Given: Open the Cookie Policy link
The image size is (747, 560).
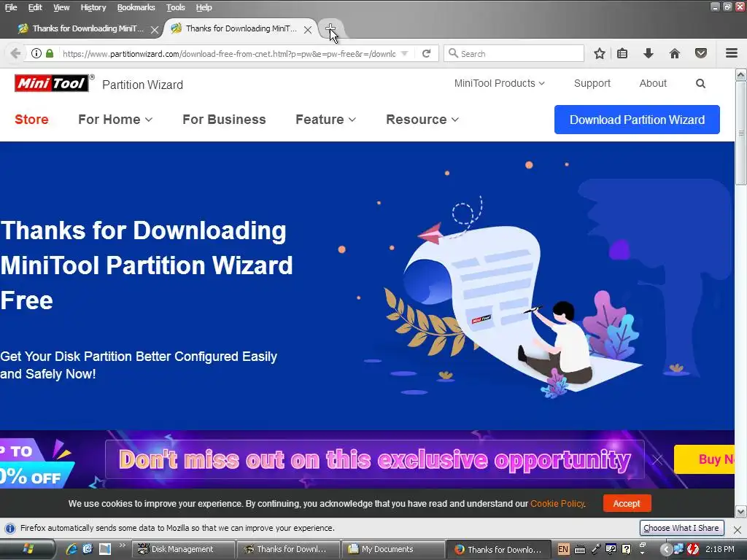Looking at the screenshot, I should pos(557,504).
